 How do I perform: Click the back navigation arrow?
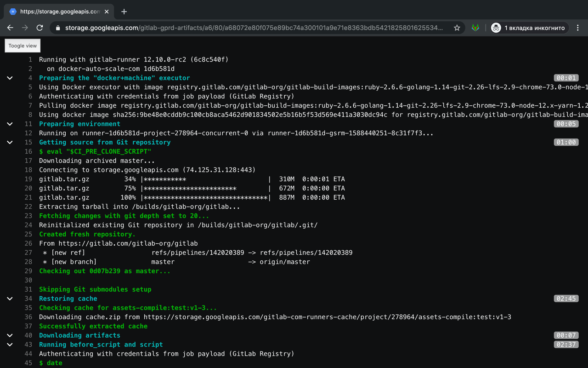[10, 28]
